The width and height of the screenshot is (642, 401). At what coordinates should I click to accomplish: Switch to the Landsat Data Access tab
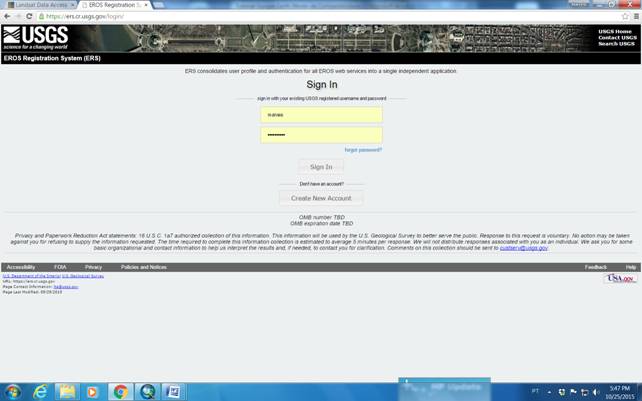[x=40, y=5]
